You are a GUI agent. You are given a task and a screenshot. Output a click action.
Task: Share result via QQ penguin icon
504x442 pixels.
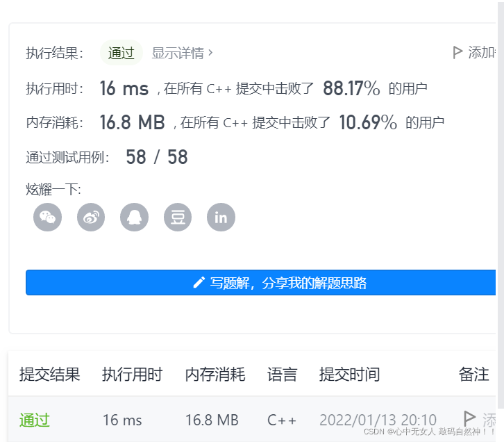(x=135, y=217)
